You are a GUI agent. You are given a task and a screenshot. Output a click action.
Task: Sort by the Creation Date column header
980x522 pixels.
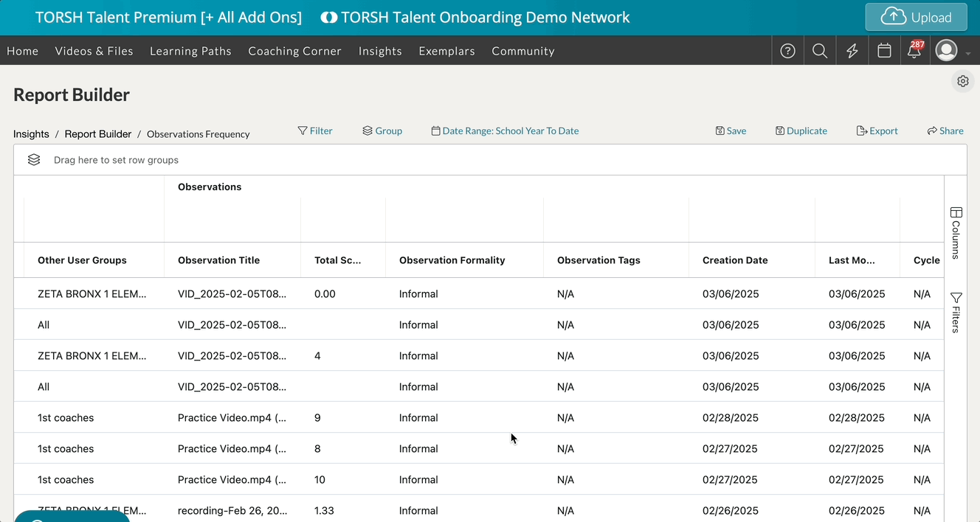tap(735, 260)
